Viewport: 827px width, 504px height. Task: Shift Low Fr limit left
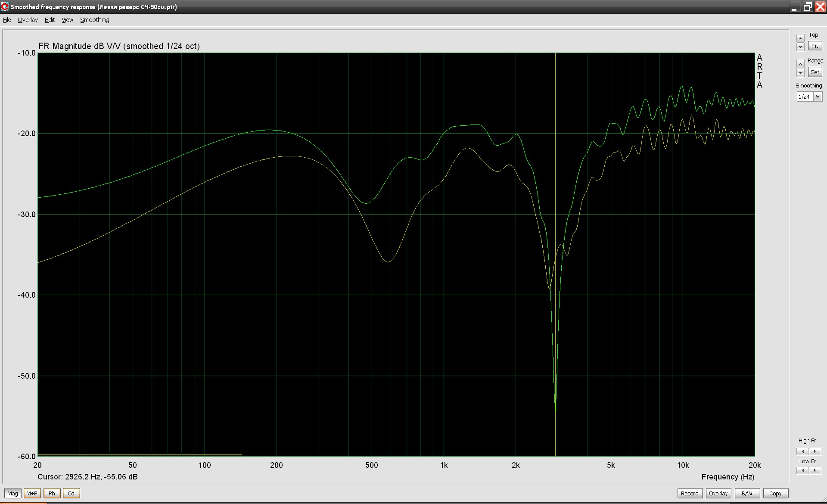click(x=802, y=470)
